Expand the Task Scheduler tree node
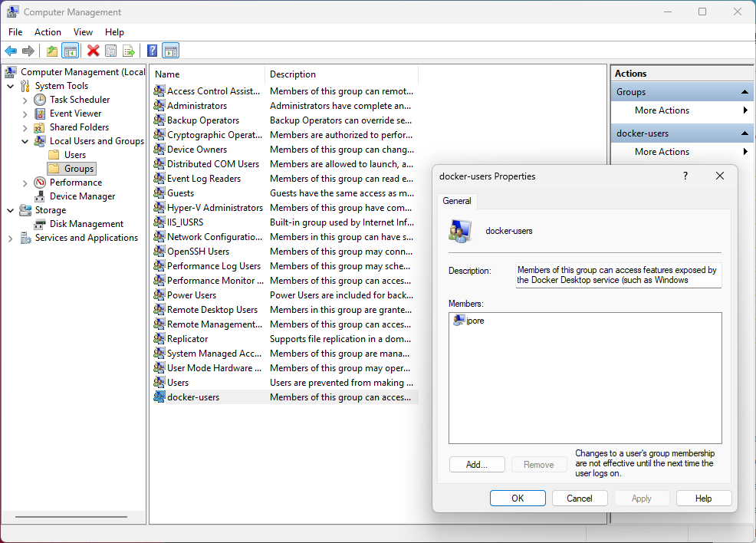Viewport: 756px width, 543px height. point(25,100)
